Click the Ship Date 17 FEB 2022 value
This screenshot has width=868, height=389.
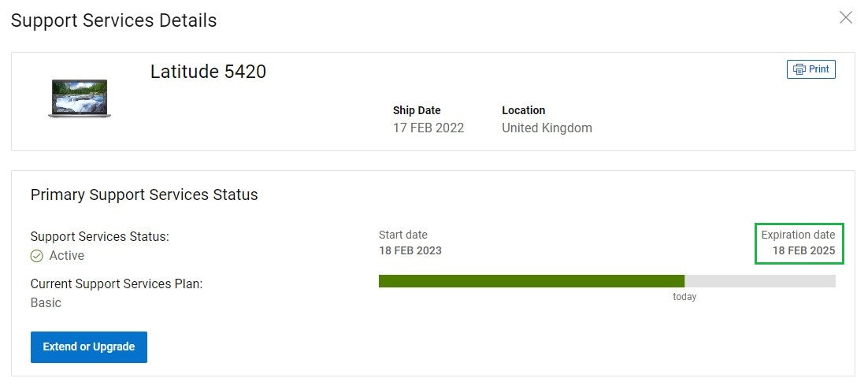click(x=428, y=128)
